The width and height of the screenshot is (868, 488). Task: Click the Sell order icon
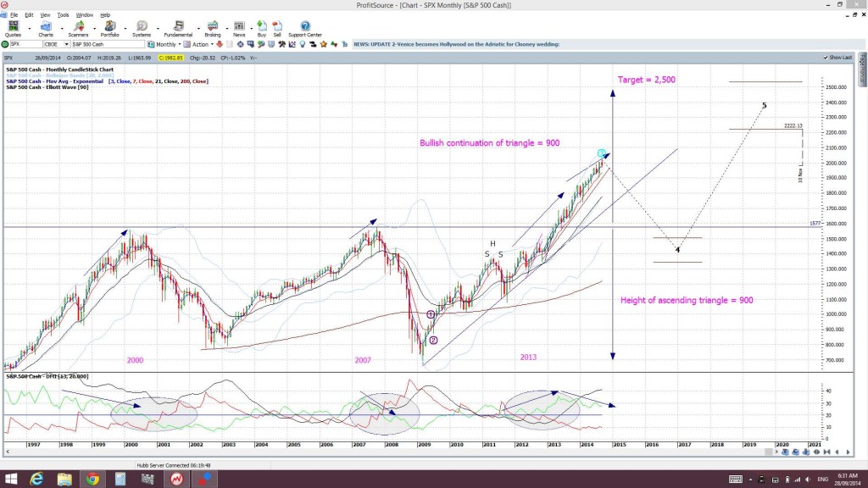tap(277, 29)
